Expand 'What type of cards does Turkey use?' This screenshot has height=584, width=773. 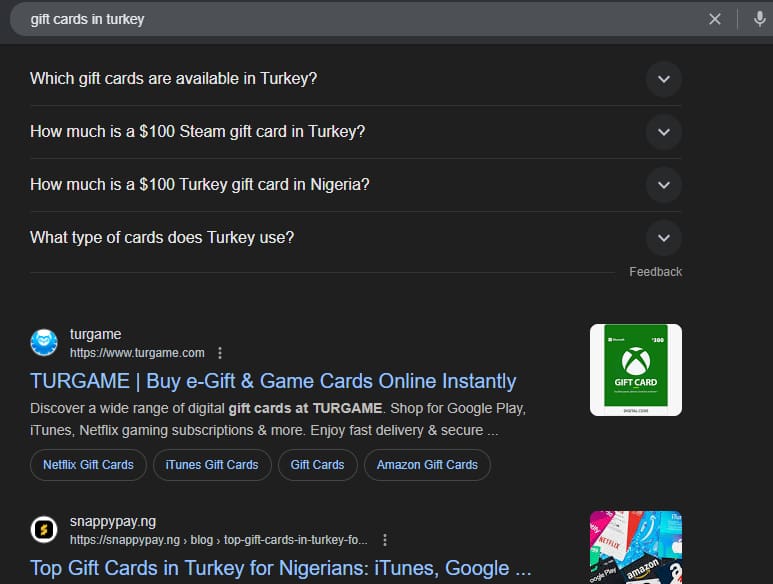tap(663, 238)
